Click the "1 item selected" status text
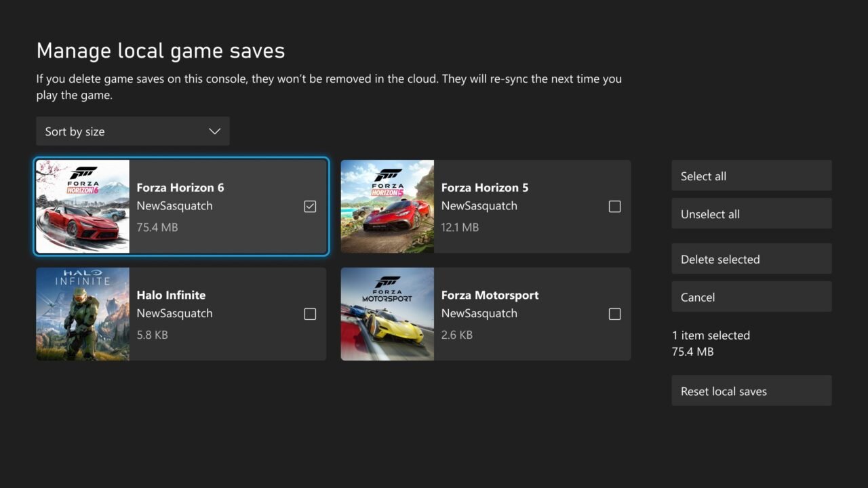This screenshot has width=868, height=488. point(711,335)
